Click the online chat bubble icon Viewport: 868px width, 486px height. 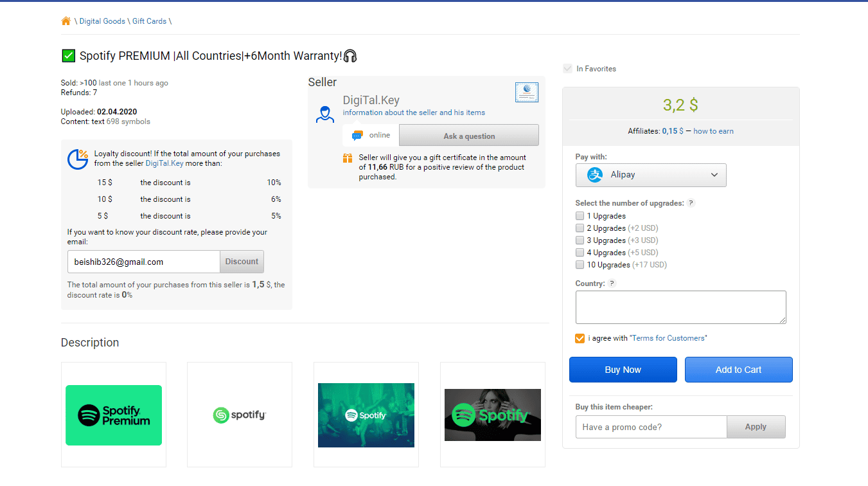(x=357, y=136)
